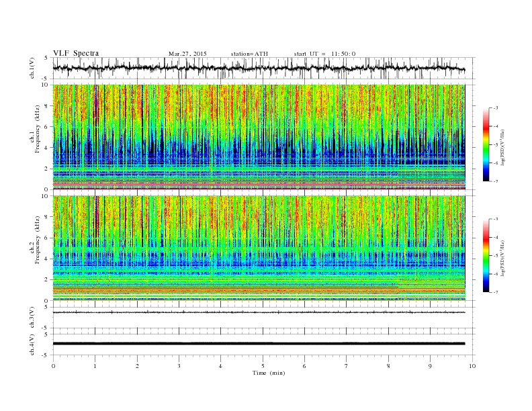
Task: Click the "station=ATH" header text
Action: (249, 54)
